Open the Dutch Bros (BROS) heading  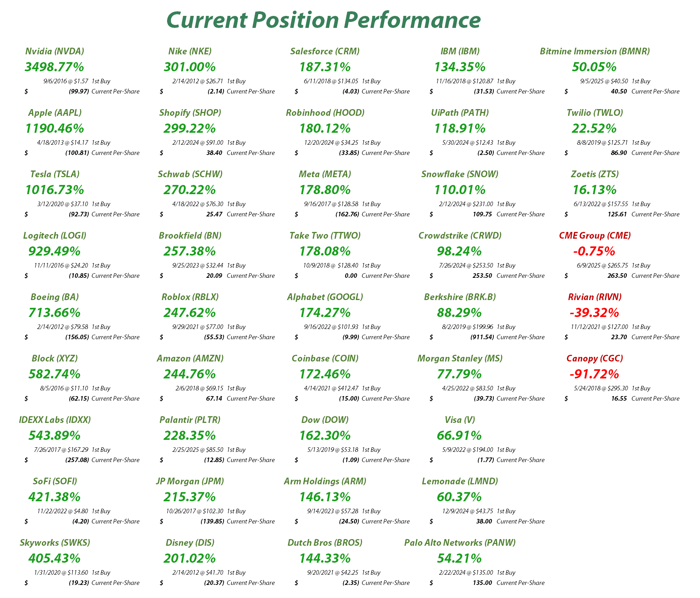pos(325,543)
